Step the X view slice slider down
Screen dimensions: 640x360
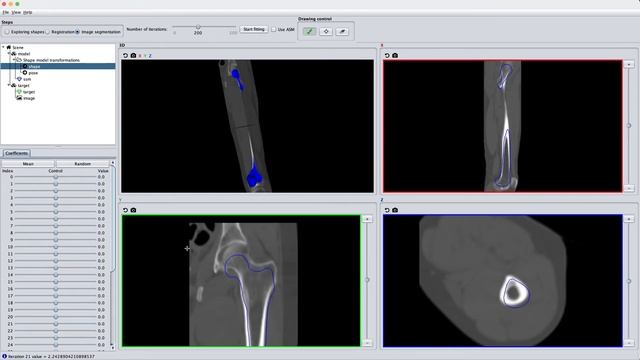pyautogui.click(x=629, y=188)
